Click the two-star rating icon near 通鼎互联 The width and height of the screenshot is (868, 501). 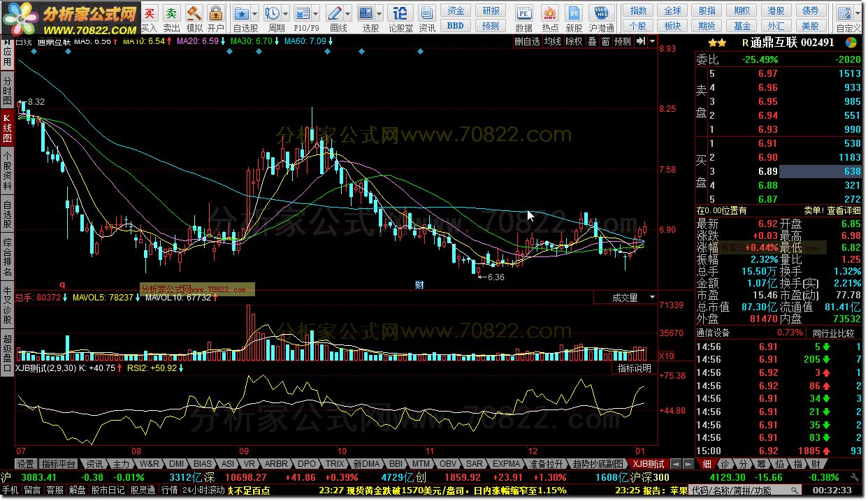(716, 42)
